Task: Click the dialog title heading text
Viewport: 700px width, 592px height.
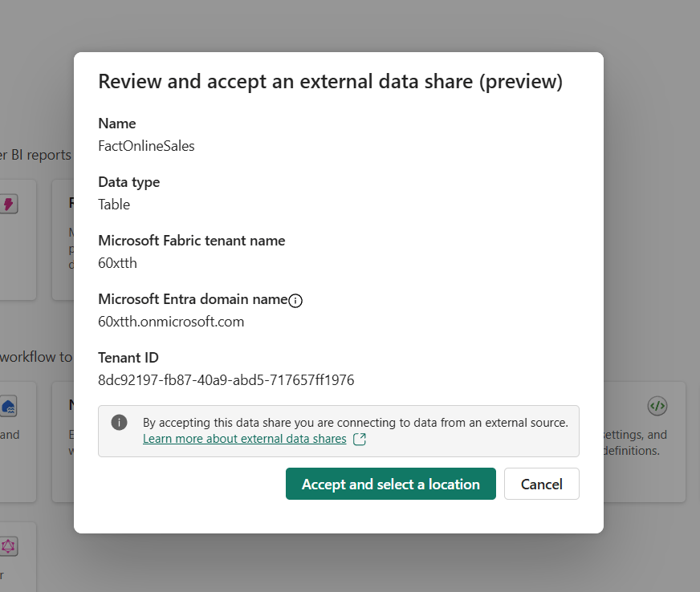Action: coord(330,82)
